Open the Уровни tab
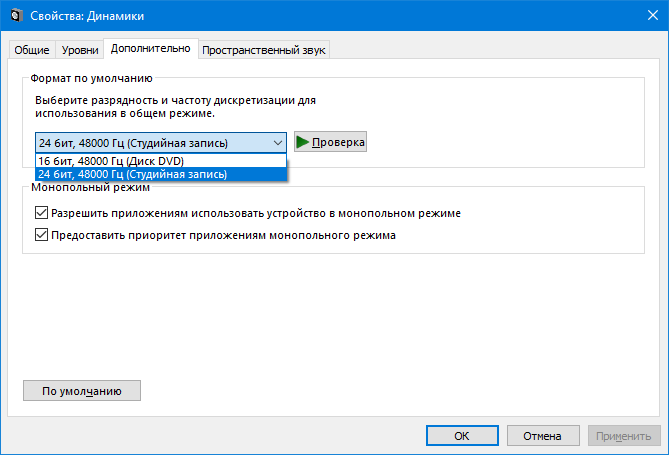669x455 pixels. click(80, 50)
